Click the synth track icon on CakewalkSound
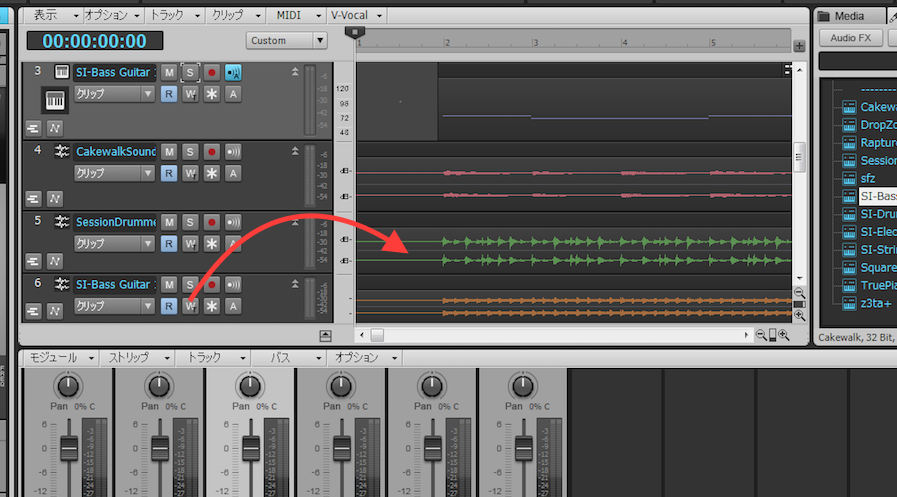This screenshot has width=897, height=497. pos(61,151)
